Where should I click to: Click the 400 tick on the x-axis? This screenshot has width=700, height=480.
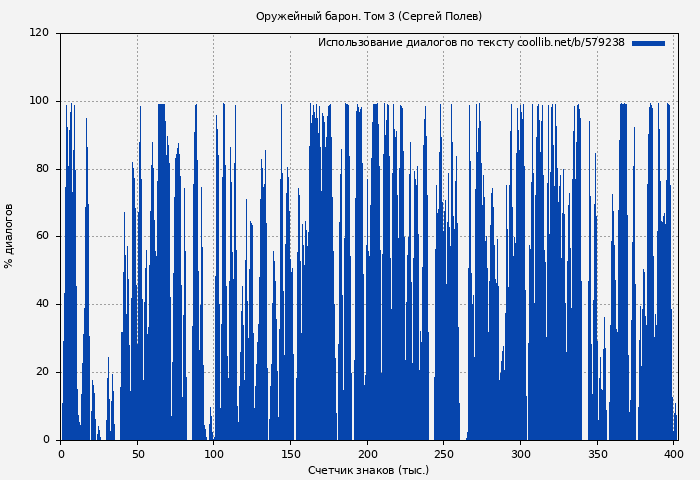point(674,454)
